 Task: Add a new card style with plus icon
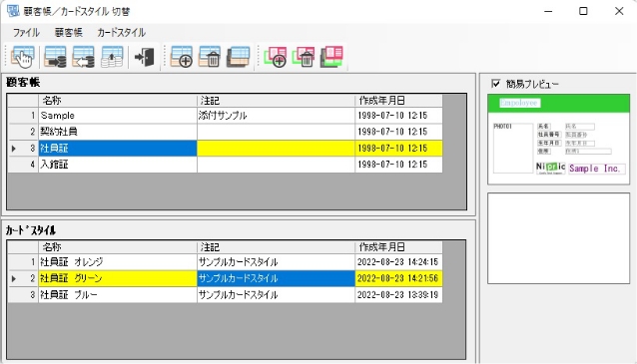[276, 57]
